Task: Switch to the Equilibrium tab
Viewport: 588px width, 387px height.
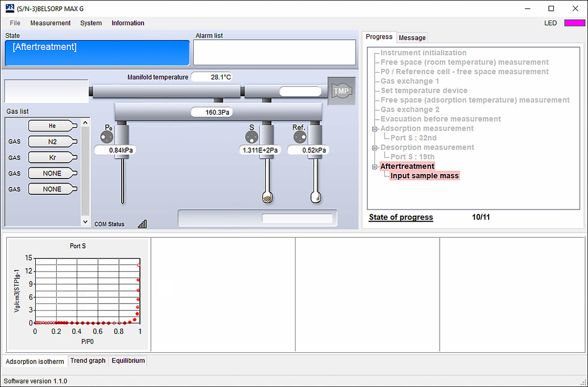Action: click(x=128, y=361)
